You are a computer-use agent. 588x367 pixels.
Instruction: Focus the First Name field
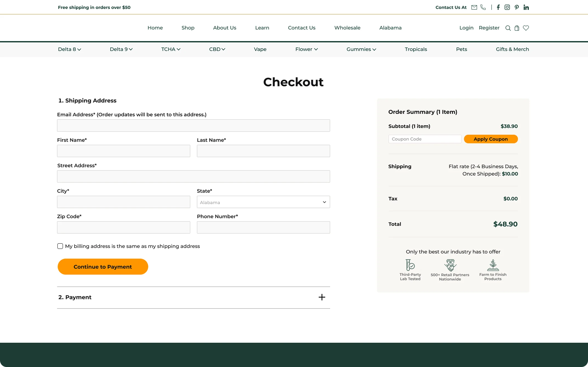[124, 151]
